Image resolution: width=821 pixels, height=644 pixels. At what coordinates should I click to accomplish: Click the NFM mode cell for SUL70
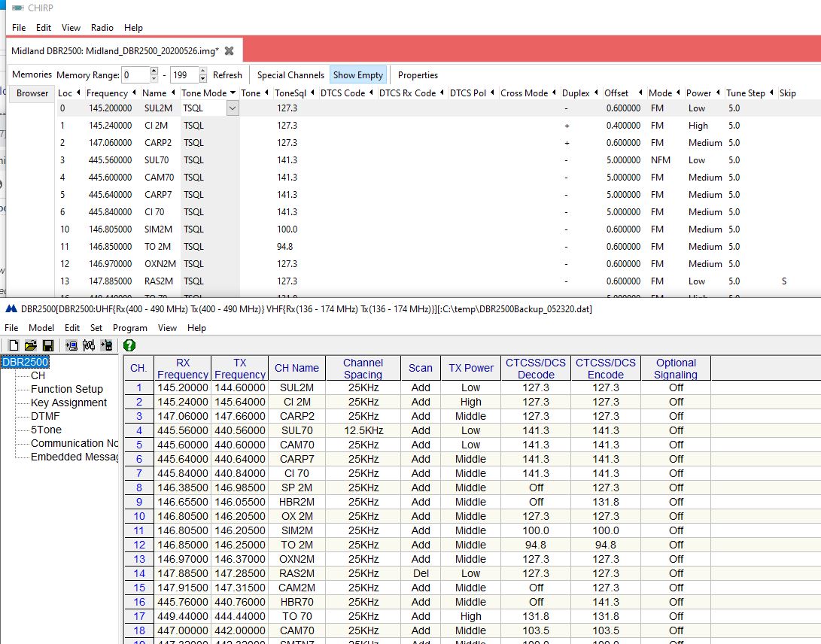pos(660,160)
